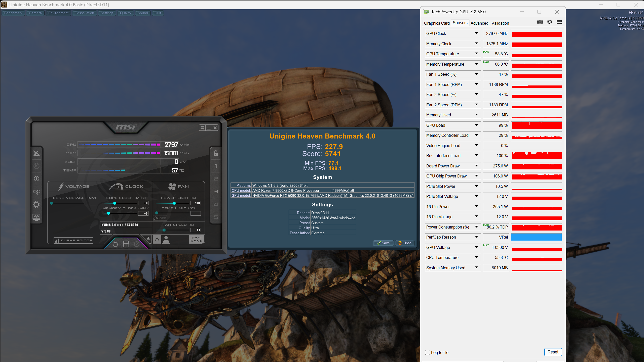Enable the Log to file checkbox

(x=427, y=352)
